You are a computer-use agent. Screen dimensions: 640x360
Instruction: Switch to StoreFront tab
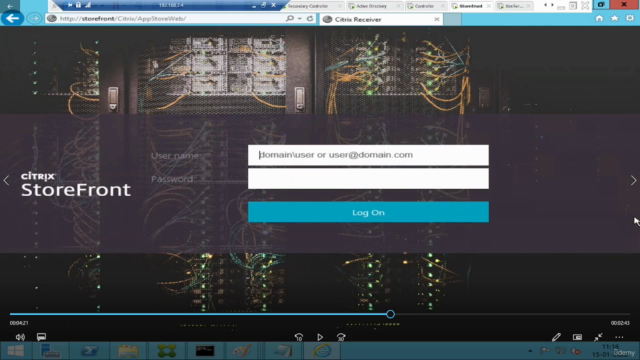[x=471, y=6]
